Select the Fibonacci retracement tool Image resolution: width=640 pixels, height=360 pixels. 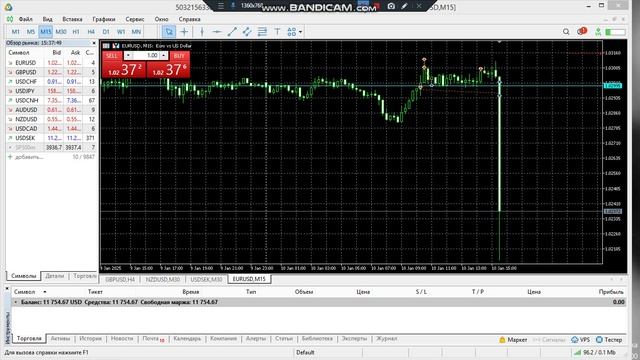(x=262, y=32)
